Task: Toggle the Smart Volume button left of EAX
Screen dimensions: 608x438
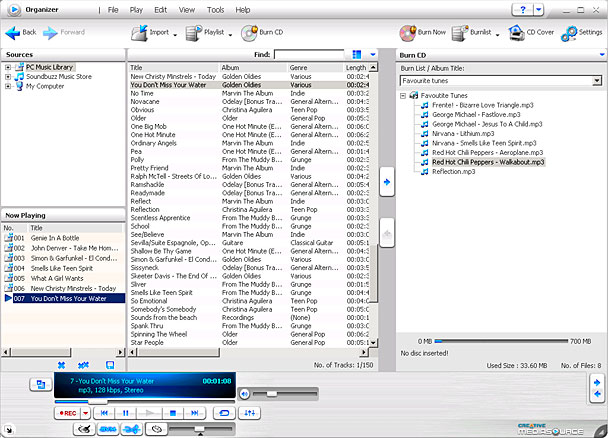Action: tap(84, 429)
